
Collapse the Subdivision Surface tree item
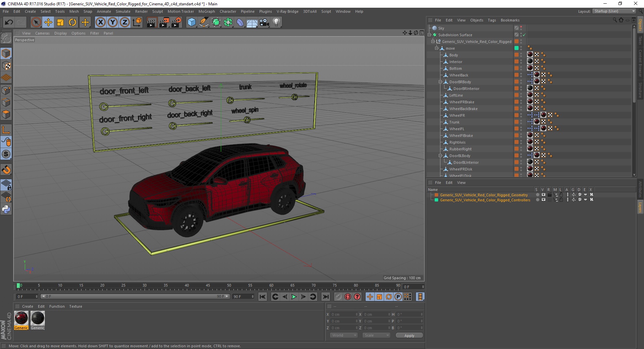[x=429, y=35]
